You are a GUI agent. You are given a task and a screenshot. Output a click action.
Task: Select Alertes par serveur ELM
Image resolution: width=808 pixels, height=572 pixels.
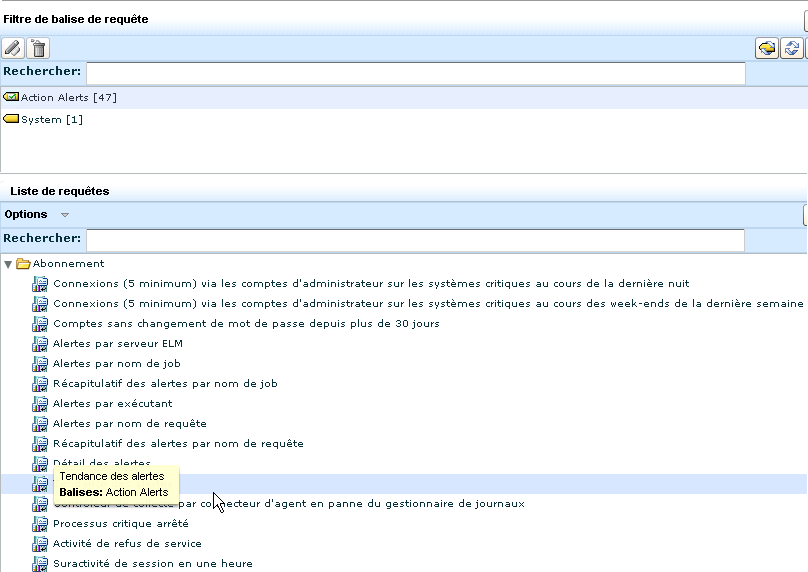[x=118, y=344]
